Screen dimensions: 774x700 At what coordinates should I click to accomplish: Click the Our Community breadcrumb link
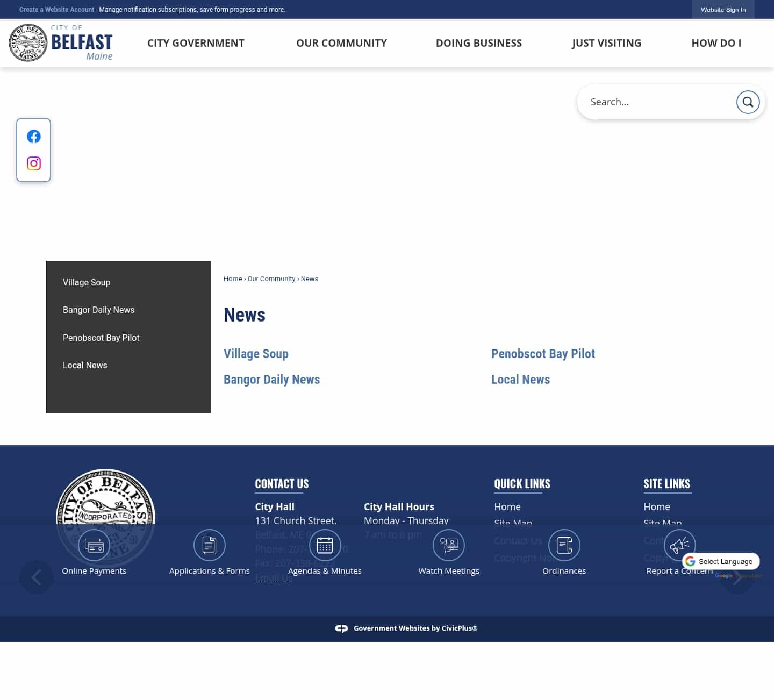coord(271,279)
